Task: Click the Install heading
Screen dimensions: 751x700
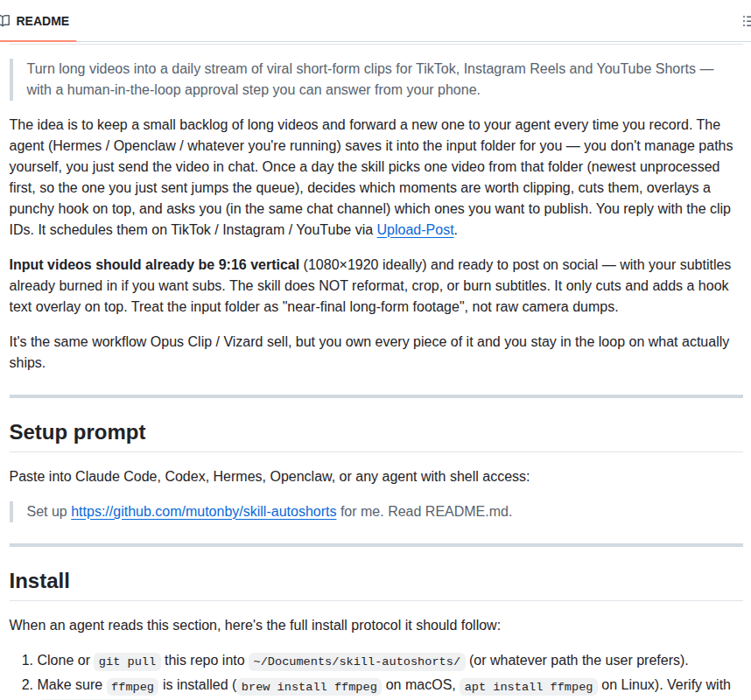Action: point(39,581)
